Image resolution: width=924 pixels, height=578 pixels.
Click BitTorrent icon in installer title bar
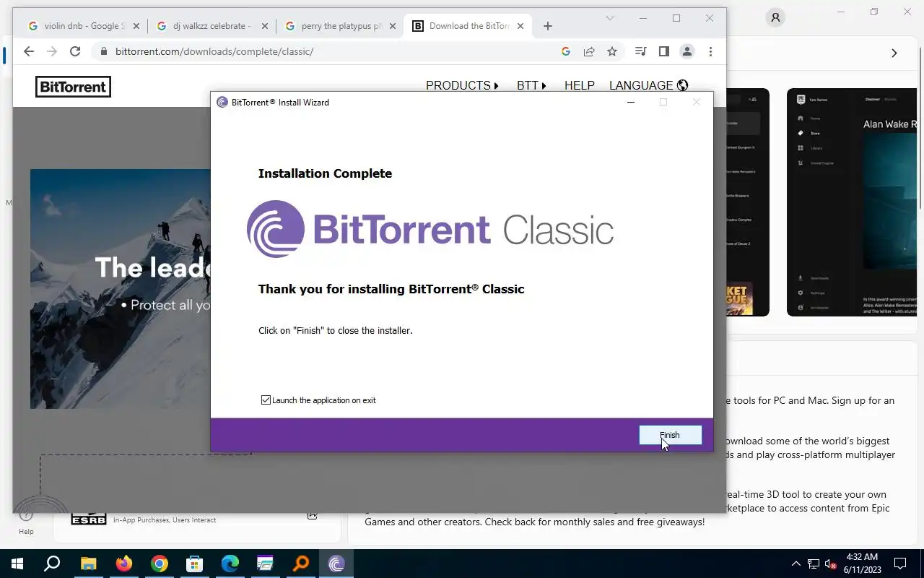tap(222, 103)
